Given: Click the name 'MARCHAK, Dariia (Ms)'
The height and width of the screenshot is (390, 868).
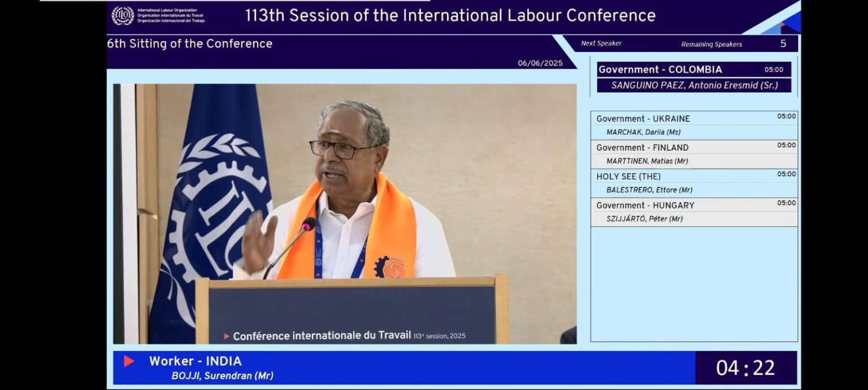Looking at the screenshot, I should (643, 132).
